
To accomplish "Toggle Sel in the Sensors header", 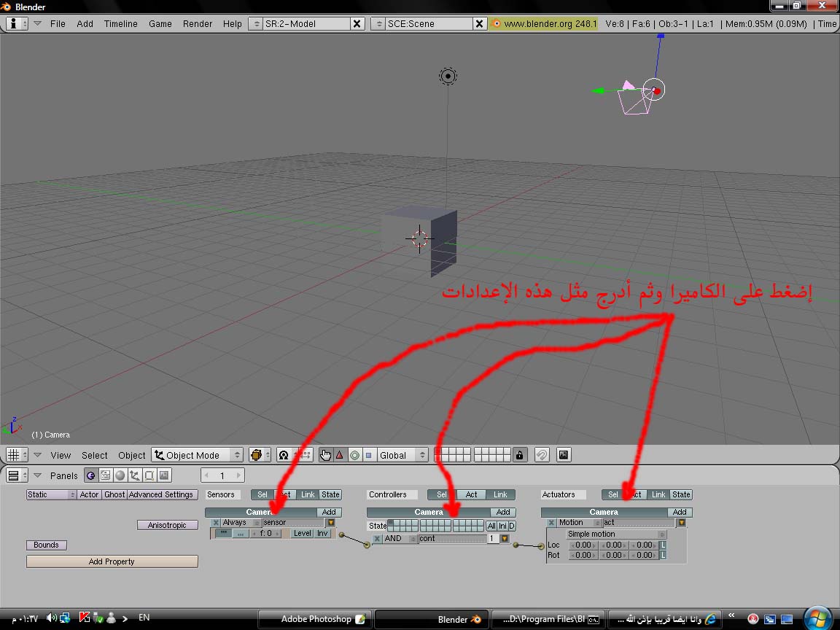I will (262, 494).
